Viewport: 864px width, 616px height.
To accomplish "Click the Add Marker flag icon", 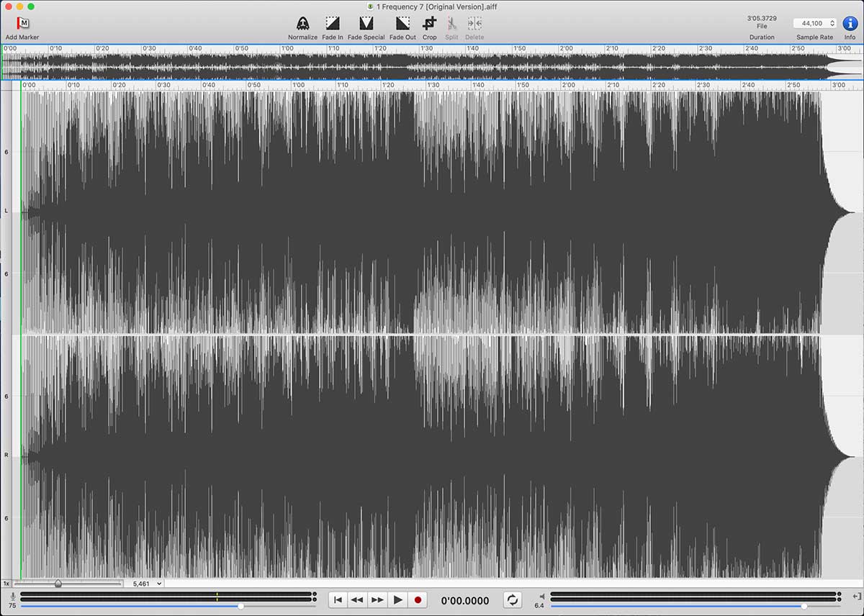I will tap(23, 24).
